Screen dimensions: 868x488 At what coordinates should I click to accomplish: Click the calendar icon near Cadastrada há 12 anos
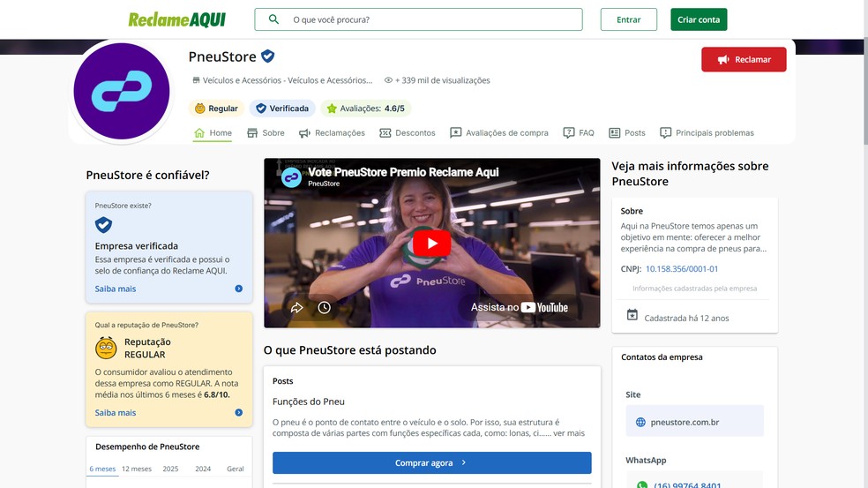coord(632,315)
